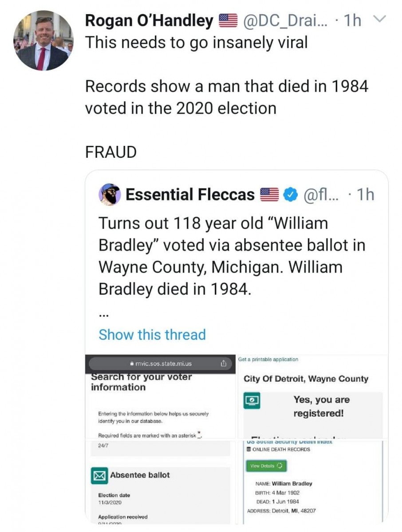Click the share icon in the browser address bar
The image size is (402, 532).
pos(224,363)
